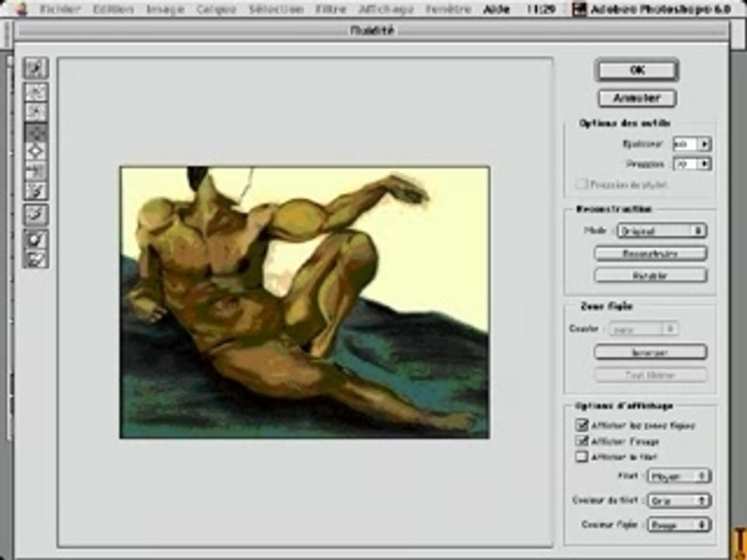Screen dimensions: 747x560
Task: Open the Fichier menu
Action: 60,9
